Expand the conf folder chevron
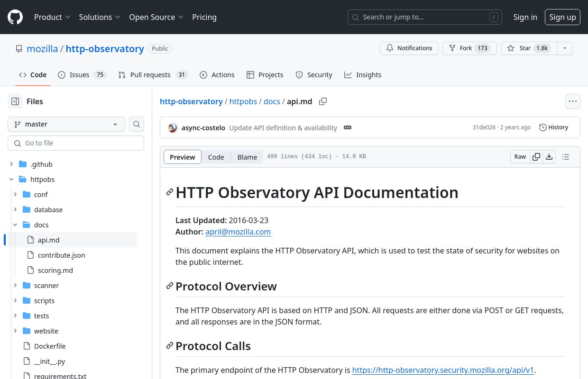This screenshot has height=379, width=588. tap(15, 195)
